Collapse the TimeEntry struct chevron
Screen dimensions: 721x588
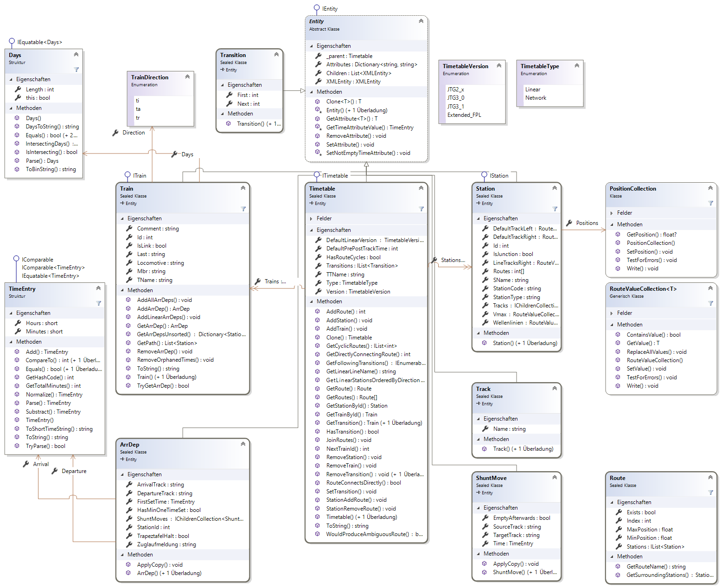(x=98, y=288)
